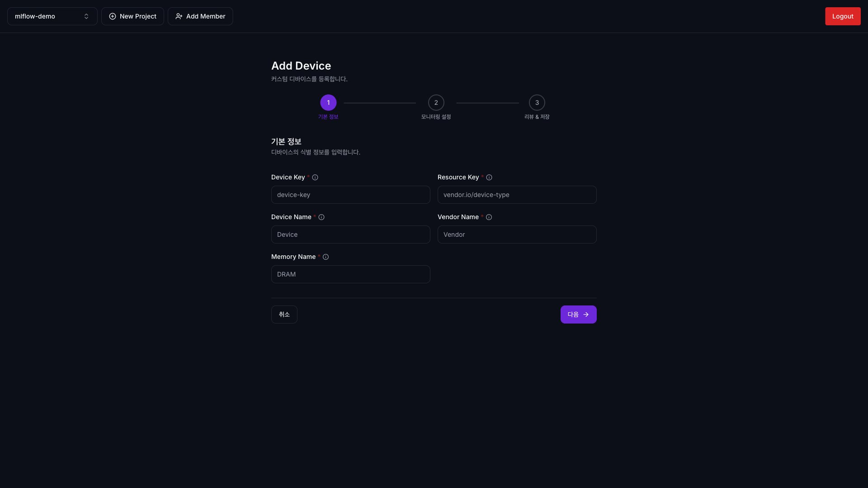Click into the Vendor Name field
868x488 pixels.
point(517,235)
